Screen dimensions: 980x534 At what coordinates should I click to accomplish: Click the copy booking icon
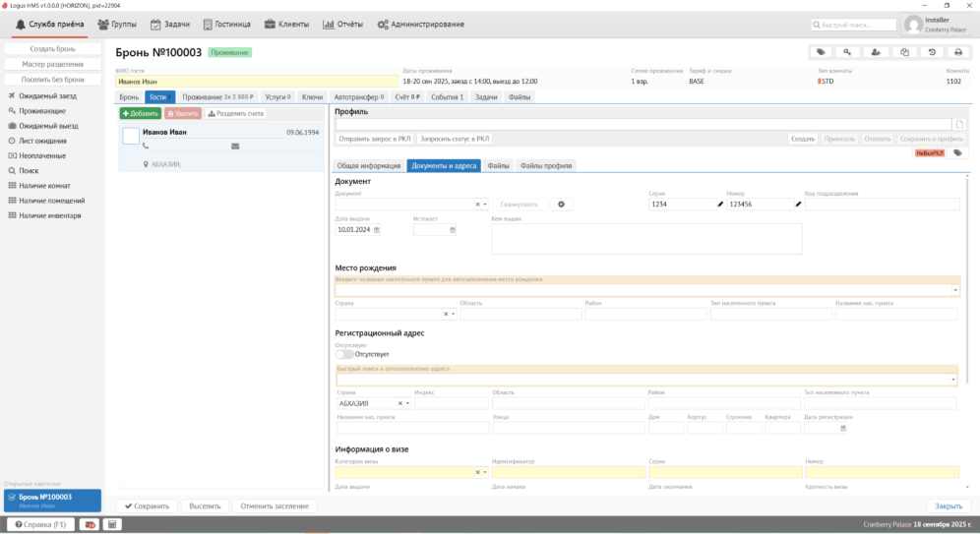pyautogui.click(x=903, y=52)
